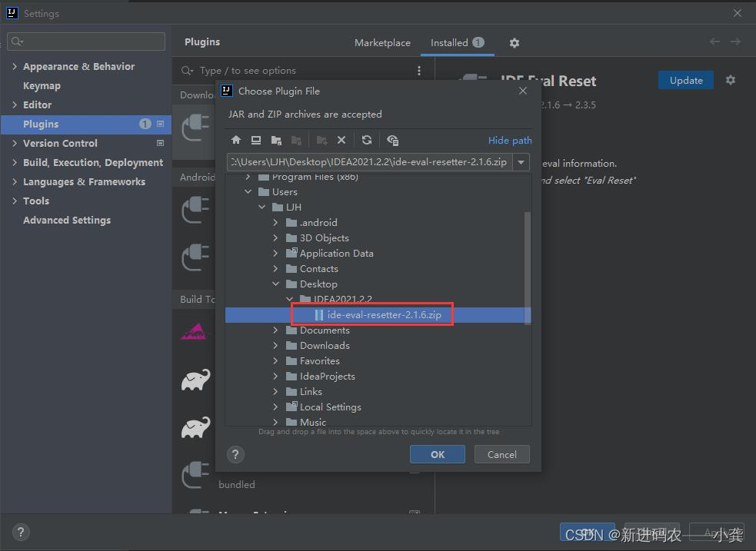Viewport: 756px width, 551px height.
Task: Delete the selected file icon
Action: tap(341, 140)
